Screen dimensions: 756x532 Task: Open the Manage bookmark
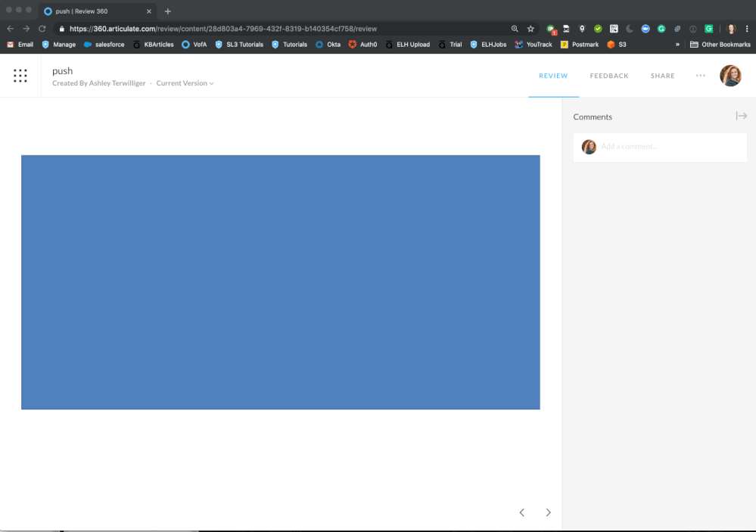click(59, 45)
